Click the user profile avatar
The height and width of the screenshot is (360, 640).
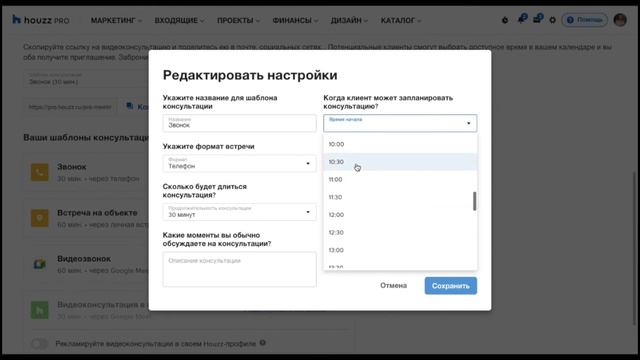(x=620, y=20)
